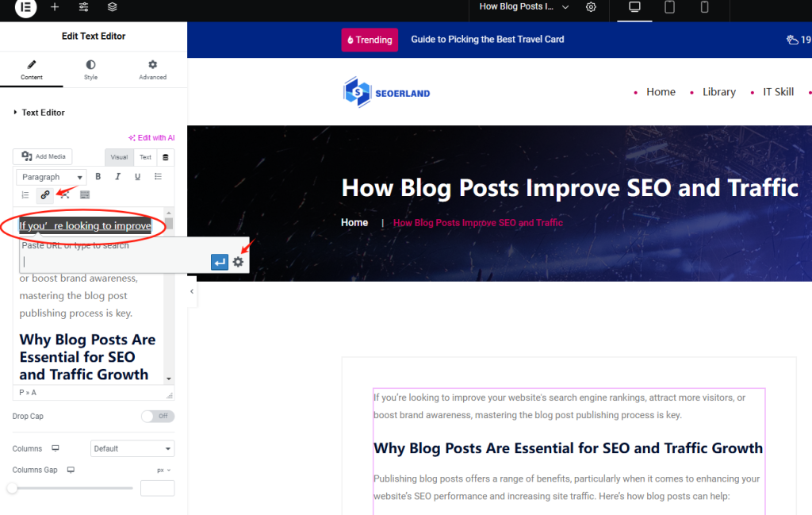Switch to the Style tab
The width and height of the screenshot is (812, 515).
coord(90,69)
